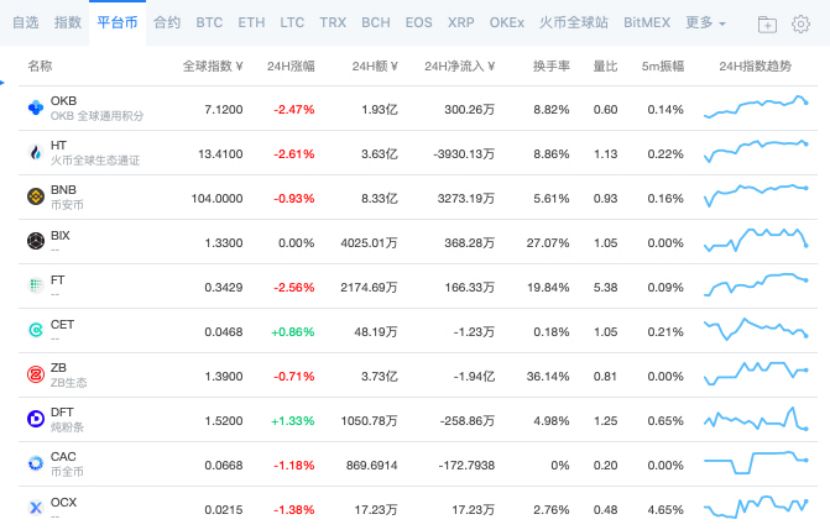This screenshot has width=830, height=531.
Task: View DFT 24H trend sparkline
Action: click(x=756, y=418)
